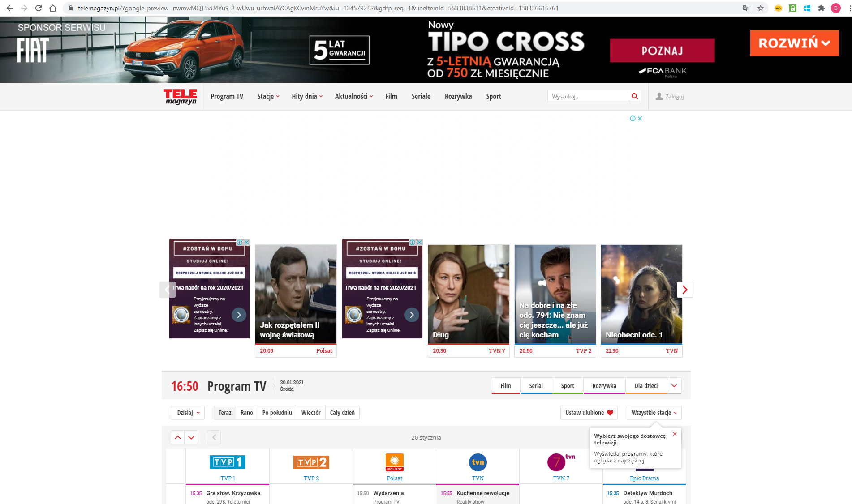852x504 pixels.
Task: Open the Wszystkie stacje dropdown
Action: click(654, 413)
